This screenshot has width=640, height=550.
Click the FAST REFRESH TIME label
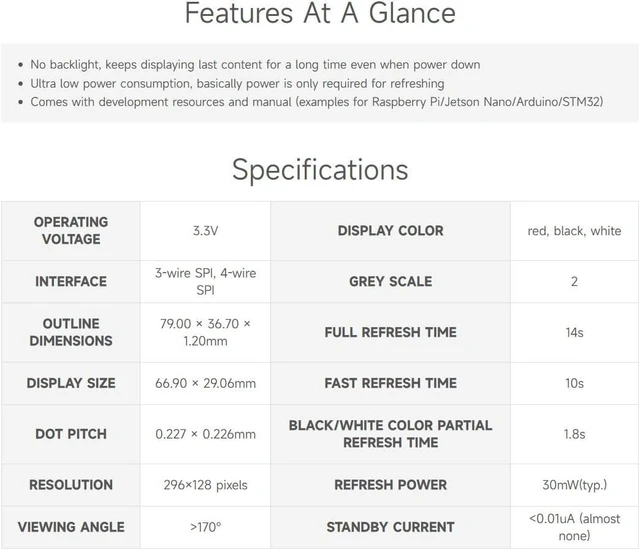coord(390,383)
